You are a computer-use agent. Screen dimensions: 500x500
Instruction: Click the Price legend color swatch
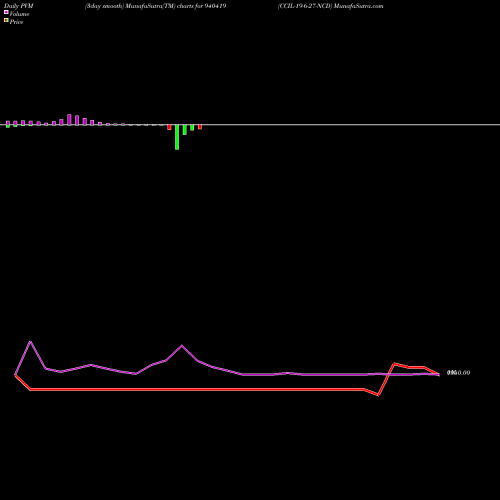coord(6,20)
